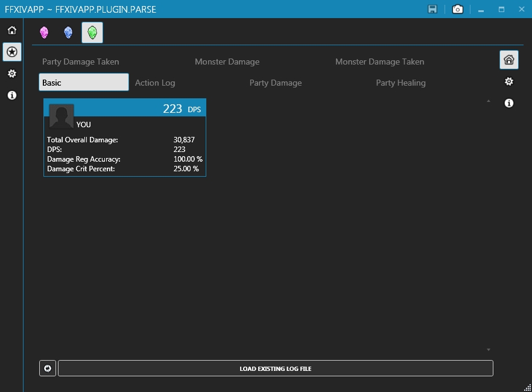Maximize the FFXIVAPP window
Viewport: 532px width, 392px height.
(x=501, y=10)
